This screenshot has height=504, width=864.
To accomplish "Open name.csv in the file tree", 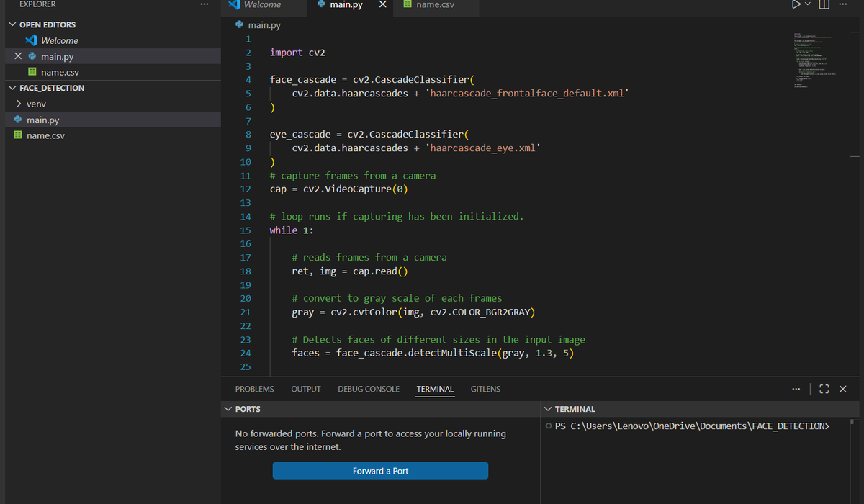I will [x=45, y=135].
